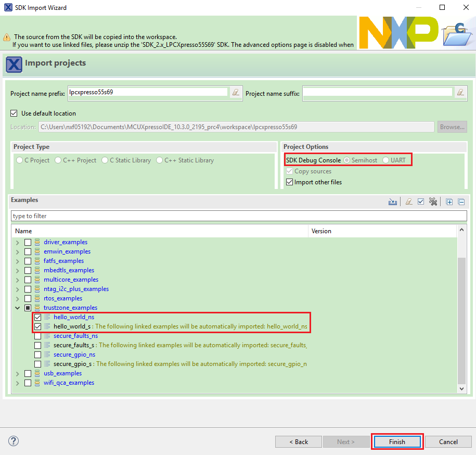Uncheck the Use default location checkbox

[x=14, y=113]
